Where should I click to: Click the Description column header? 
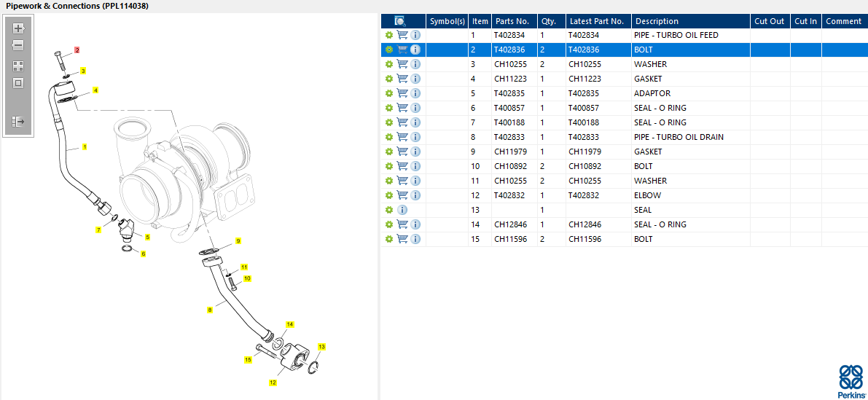pos(691,21)
